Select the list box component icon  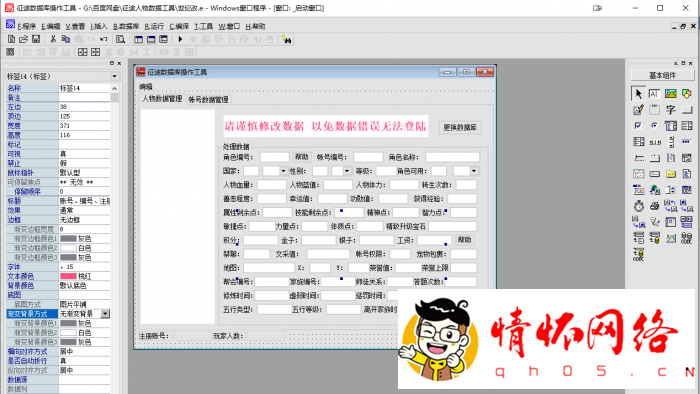[687, 125]
